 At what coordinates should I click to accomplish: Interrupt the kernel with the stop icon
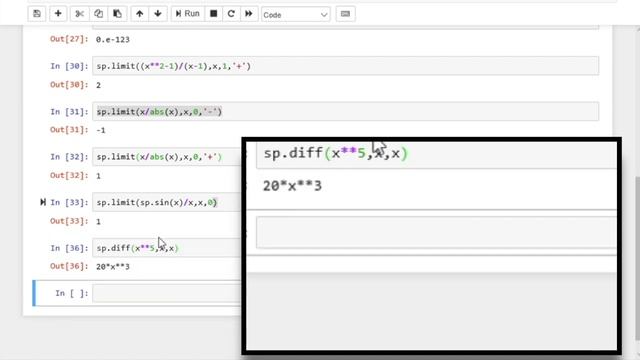click(213, 14)
